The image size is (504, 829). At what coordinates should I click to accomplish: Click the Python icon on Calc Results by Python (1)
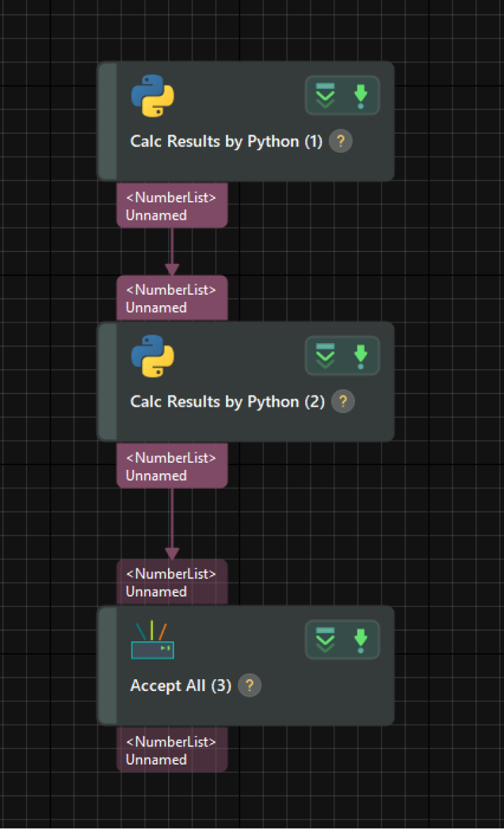153,95
